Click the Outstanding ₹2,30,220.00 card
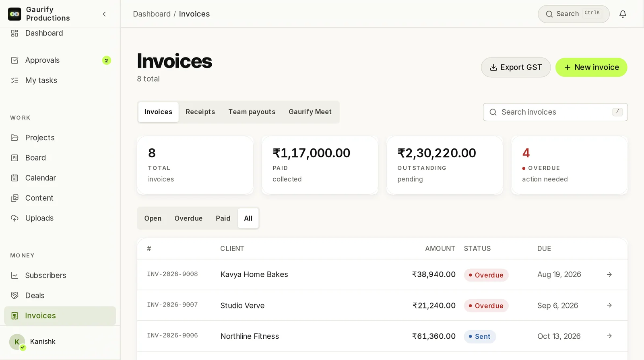Viewport: 644px width, 360px height. click(x=444, y=165)
